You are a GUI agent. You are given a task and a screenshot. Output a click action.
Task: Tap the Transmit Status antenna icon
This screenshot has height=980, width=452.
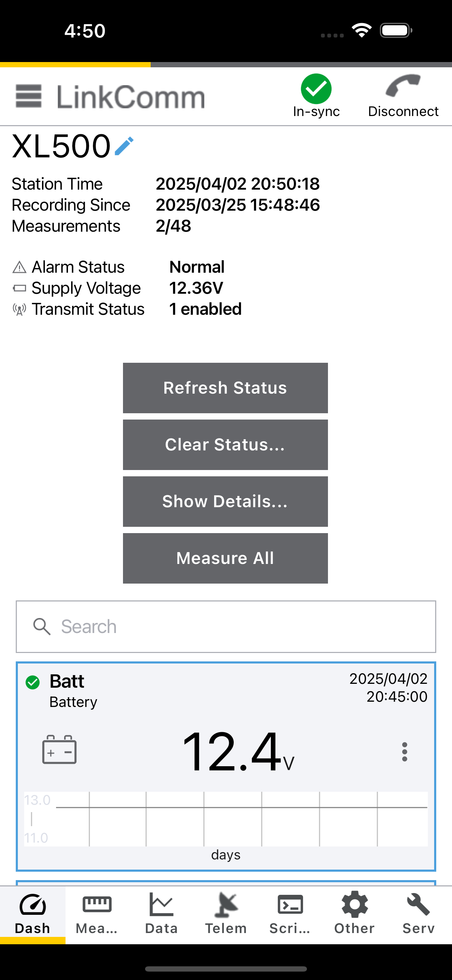(19, 309)
